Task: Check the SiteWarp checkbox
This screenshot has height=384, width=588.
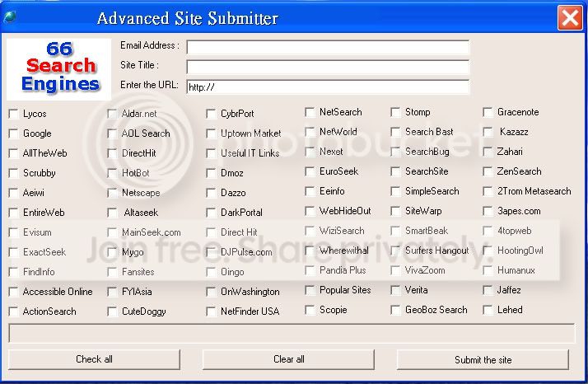Action: 395,211
